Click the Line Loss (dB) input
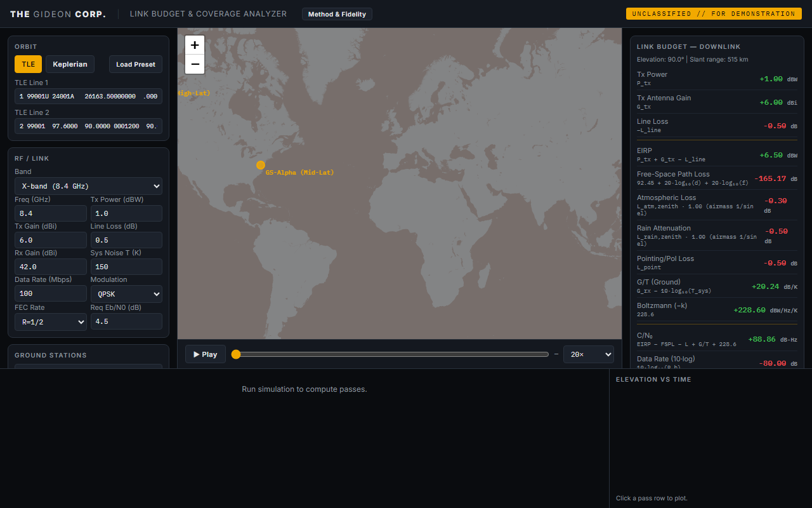The image size is (812, 508). [x=126, y=240]
